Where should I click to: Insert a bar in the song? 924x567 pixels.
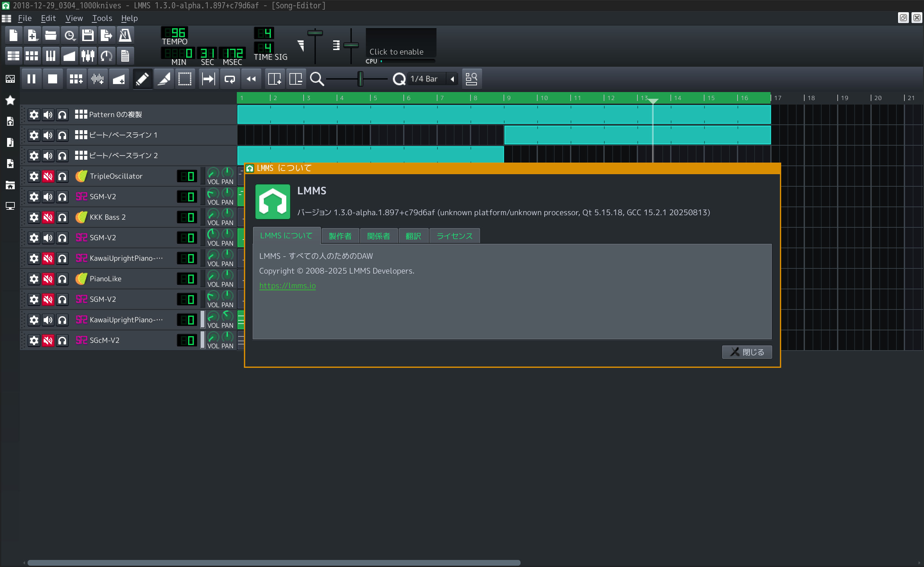274,79
